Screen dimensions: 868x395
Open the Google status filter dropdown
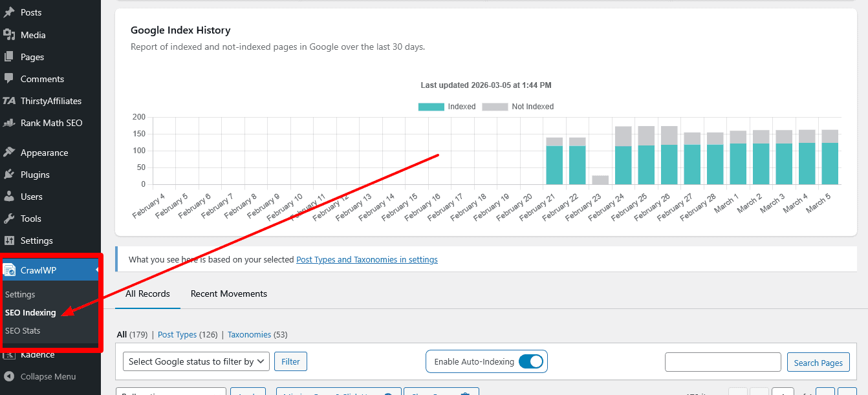(x=195, y=361)
